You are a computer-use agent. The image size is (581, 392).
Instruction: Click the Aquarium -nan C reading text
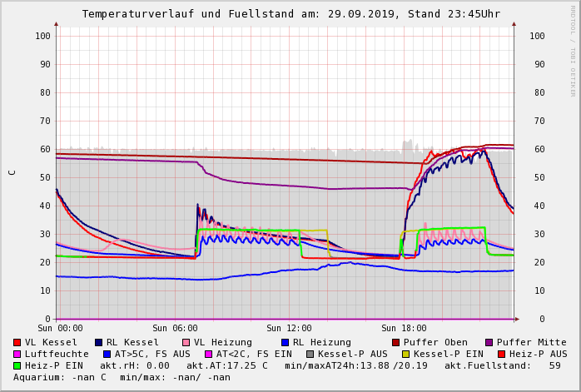[x=60, y=377]
